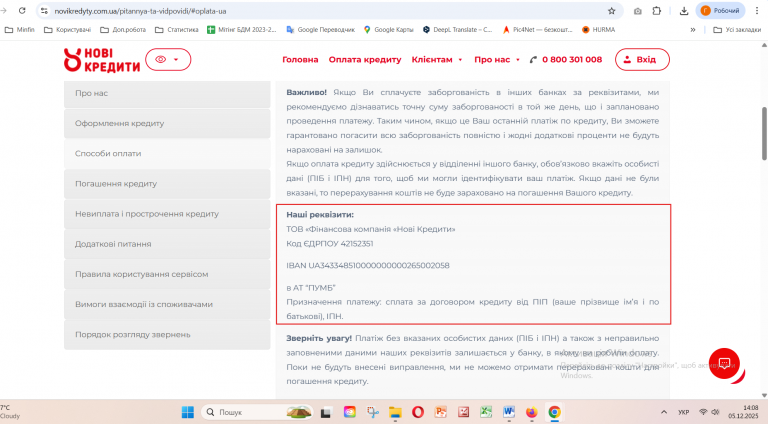Open Excel from taskbar
Viewport: 768px width, 424px height.
pos(486,412)
